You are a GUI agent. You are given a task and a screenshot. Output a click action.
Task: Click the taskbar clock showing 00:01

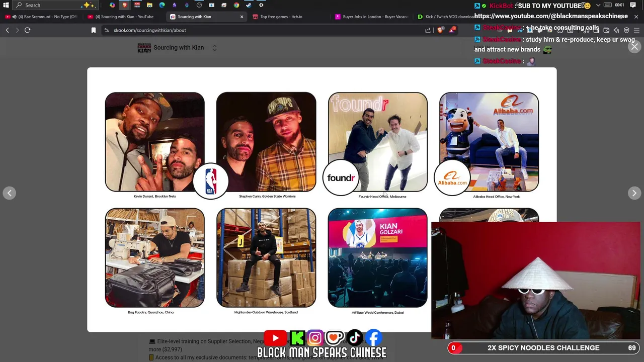pos(619,5)
